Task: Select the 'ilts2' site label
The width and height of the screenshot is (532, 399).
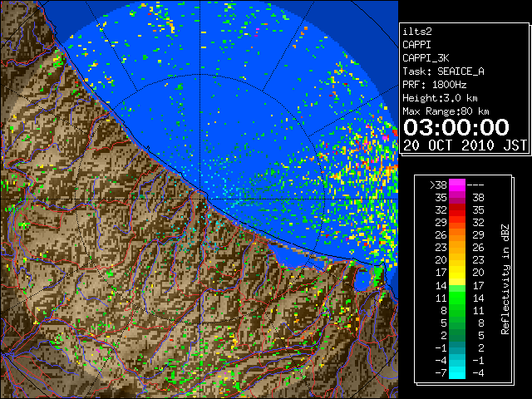Action: (x=417, y=32)
